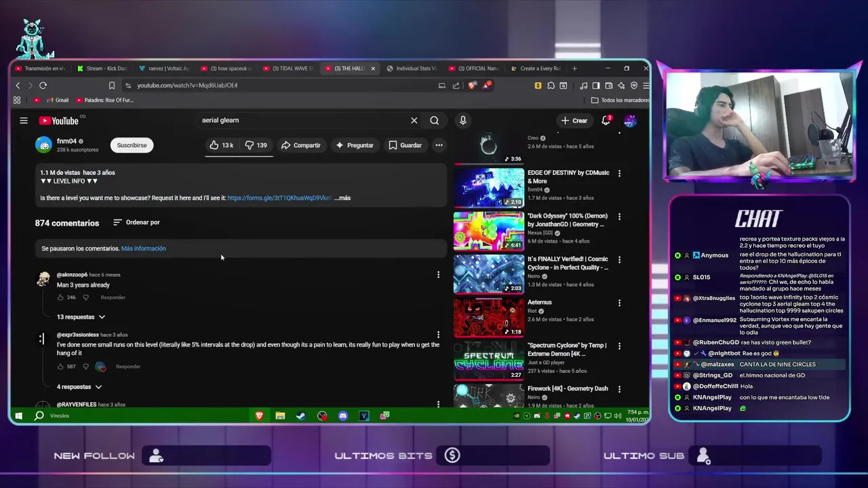Open Más información about paused comments
Image resolution: width=868 pixels, height=488 pixels.
[x=143, y=249]
